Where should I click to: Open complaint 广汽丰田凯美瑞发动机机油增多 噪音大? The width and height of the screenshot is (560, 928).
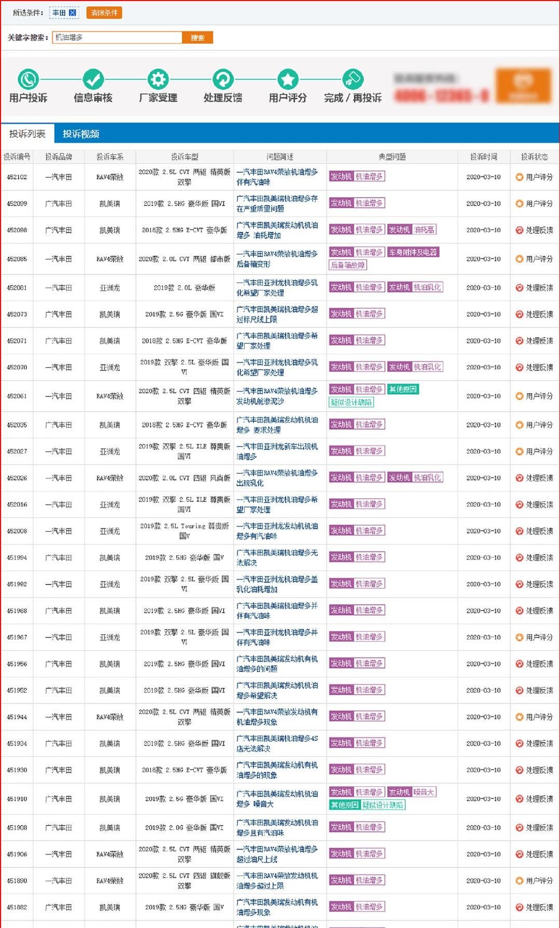(277, 799)
